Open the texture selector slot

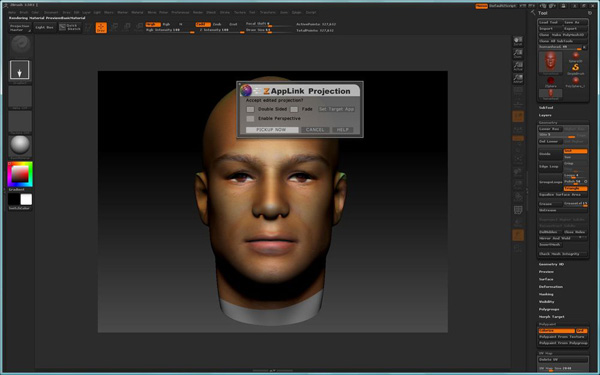(x=20, y=122)
